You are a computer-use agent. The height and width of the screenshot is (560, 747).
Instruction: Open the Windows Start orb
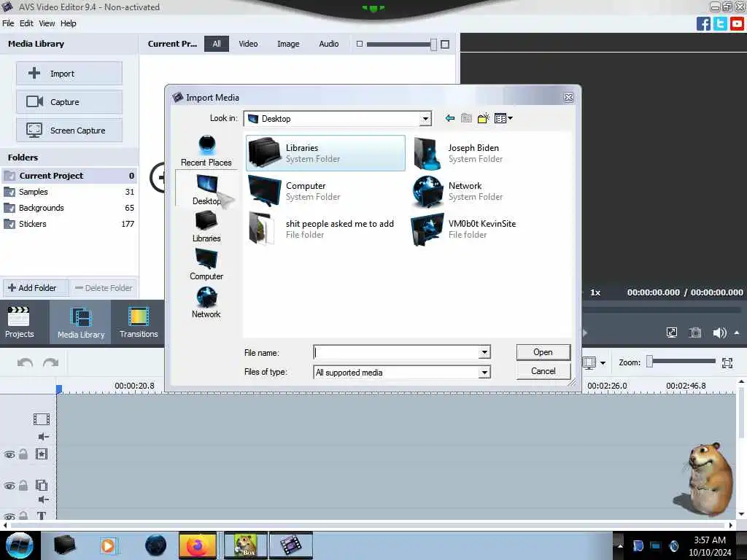(x=20, y=545)
